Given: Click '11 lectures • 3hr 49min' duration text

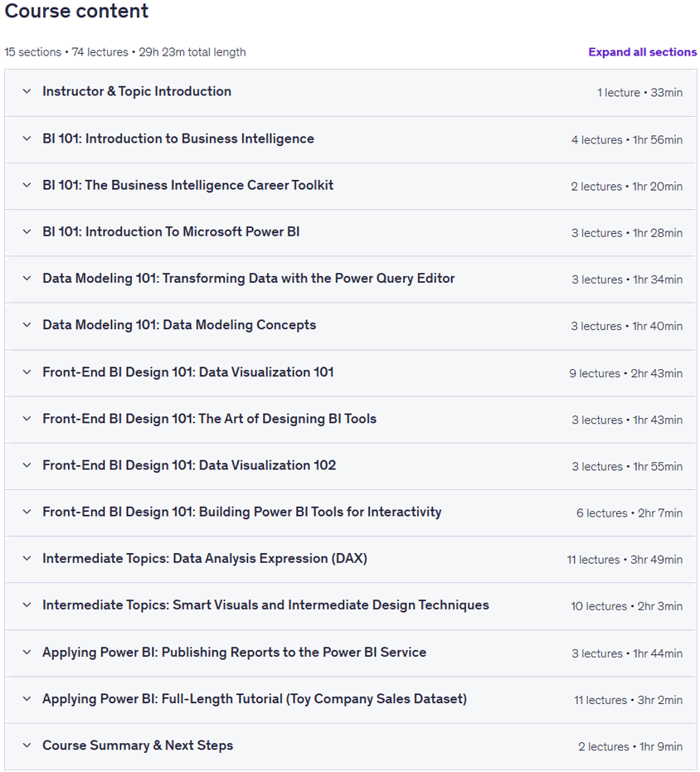Looking at the screenshot, I should coord(625,560).
